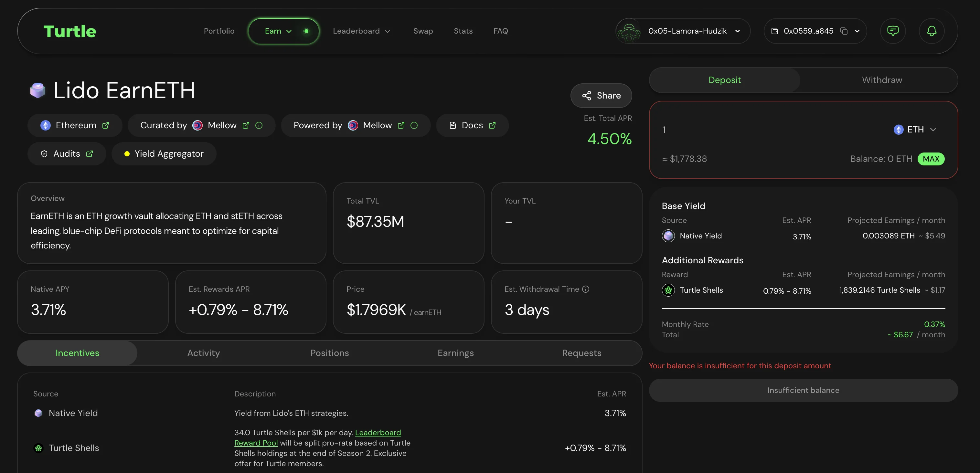Open the Stats page
Image resolution: width=980 pixels, height=473 pixels.
click(x=463, y=31)
